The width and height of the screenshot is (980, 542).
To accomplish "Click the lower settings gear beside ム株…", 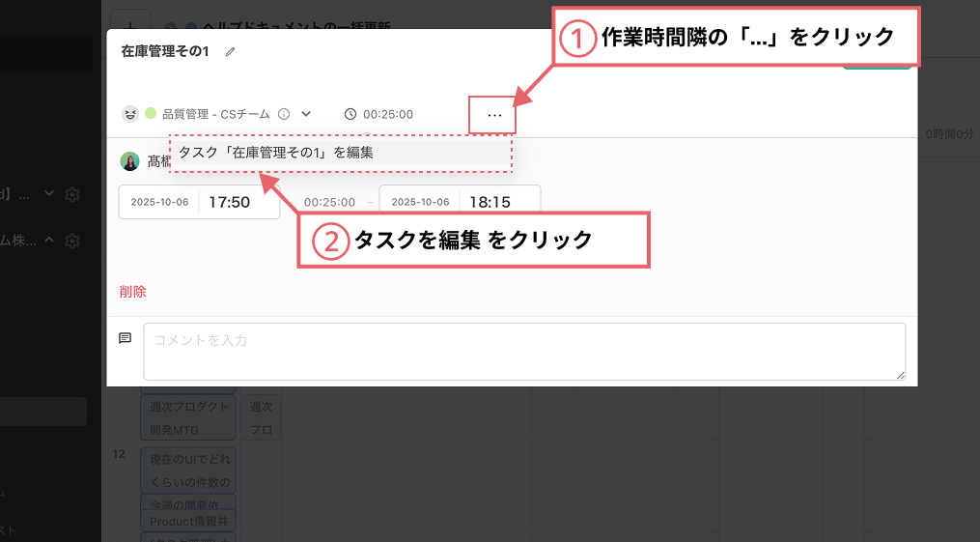I will [x=72, y=241].
